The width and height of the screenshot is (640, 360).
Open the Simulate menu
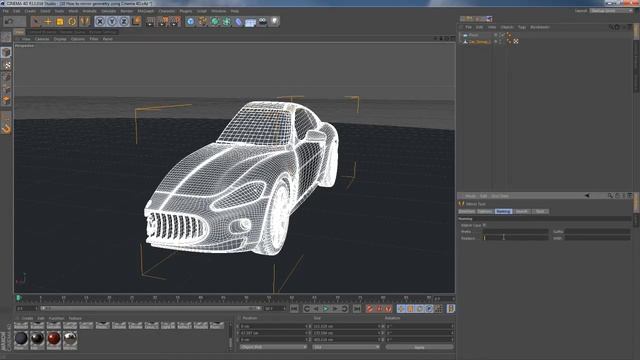[x=109, y=11]
